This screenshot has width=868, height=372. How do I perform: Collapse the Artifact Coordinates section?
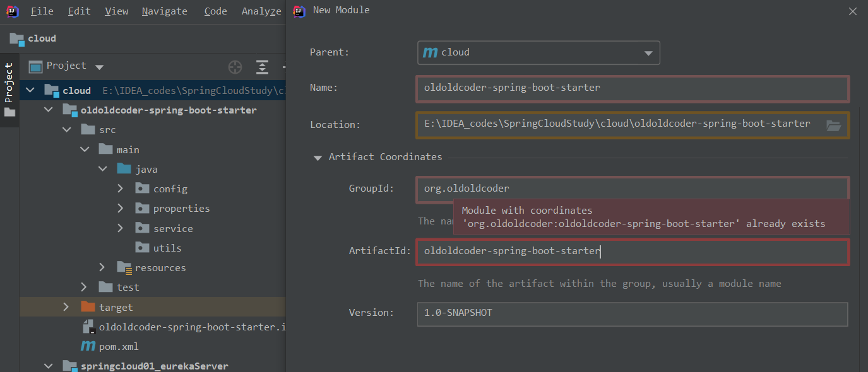click(318, 157)
